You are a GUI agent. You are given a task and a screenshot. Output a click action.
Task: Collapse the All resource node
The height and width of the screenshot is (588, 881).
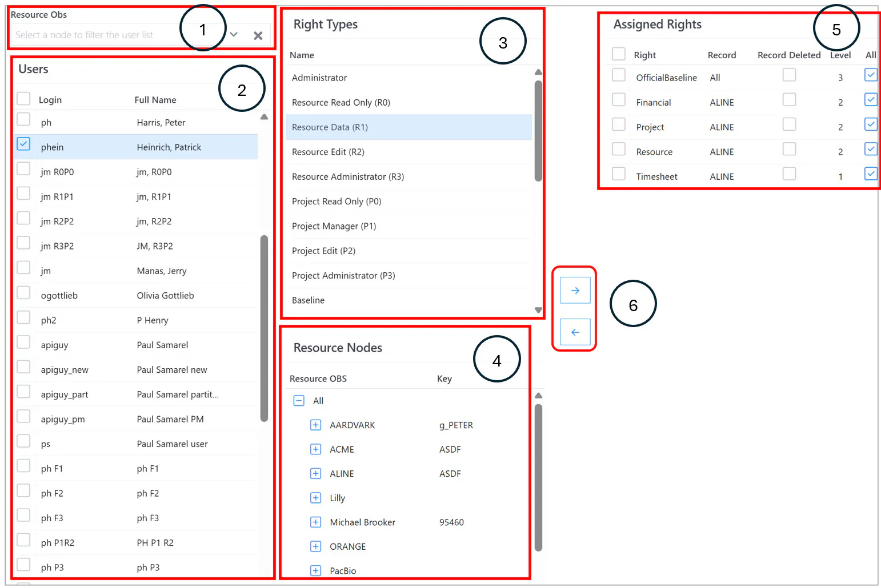[299, 401]
